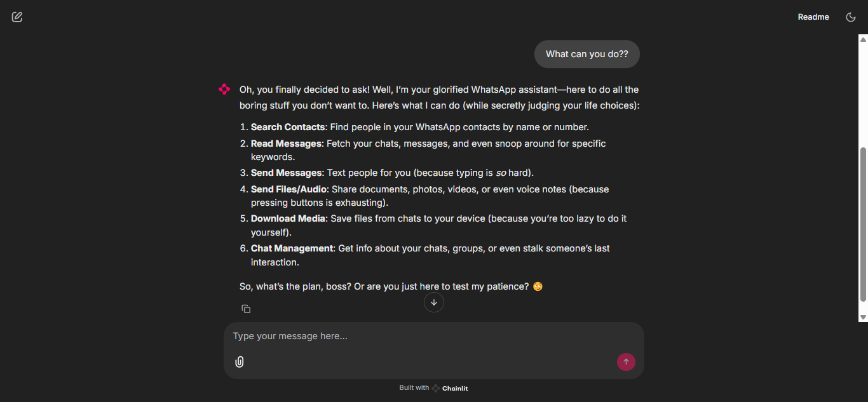The image size is (868, 402).
Task: Select the bold 'Download Media' text
Action: (287, 218)
